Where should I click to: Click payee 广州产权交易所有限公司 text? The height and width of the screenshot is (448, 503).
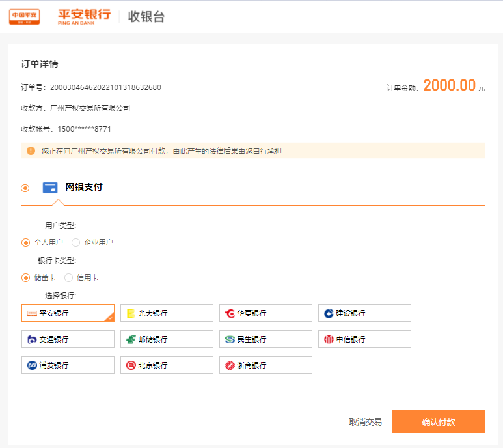pyautogui.click(x=90, y=108)
